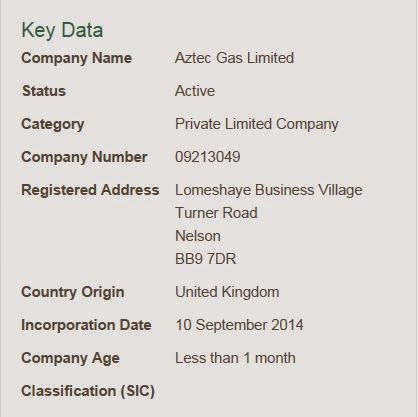Screen dimensions: 418x417
Task: Select the Active status value
Action: [x=195, y=91]
